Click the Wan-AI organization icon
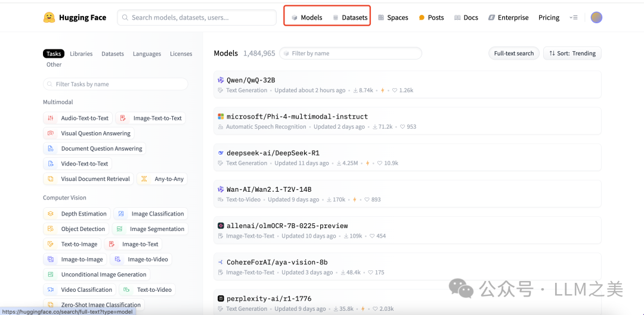This screenshot has height=315, width=644. click(x=221, y=189)
